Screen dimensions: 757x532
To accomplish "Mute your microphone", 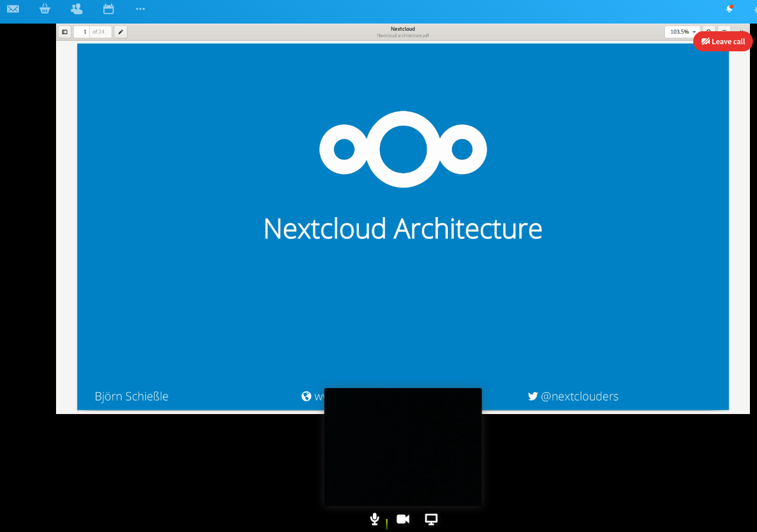I will pos(375,519).
